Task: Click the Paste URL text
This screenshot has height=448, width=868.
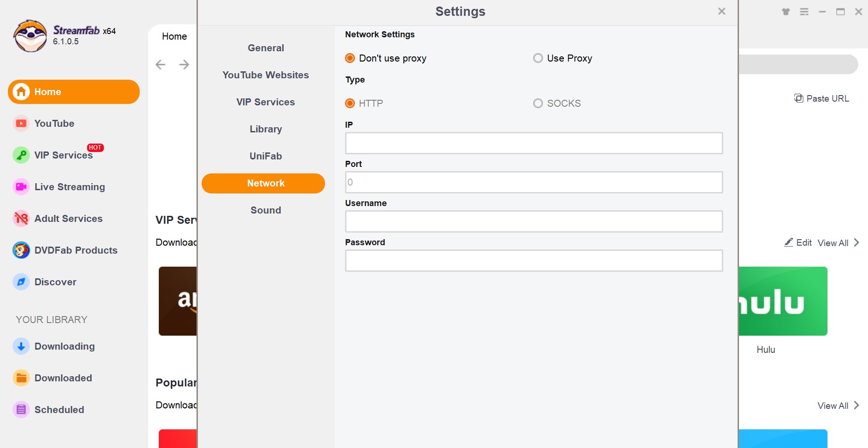Action: coord(827,98)
